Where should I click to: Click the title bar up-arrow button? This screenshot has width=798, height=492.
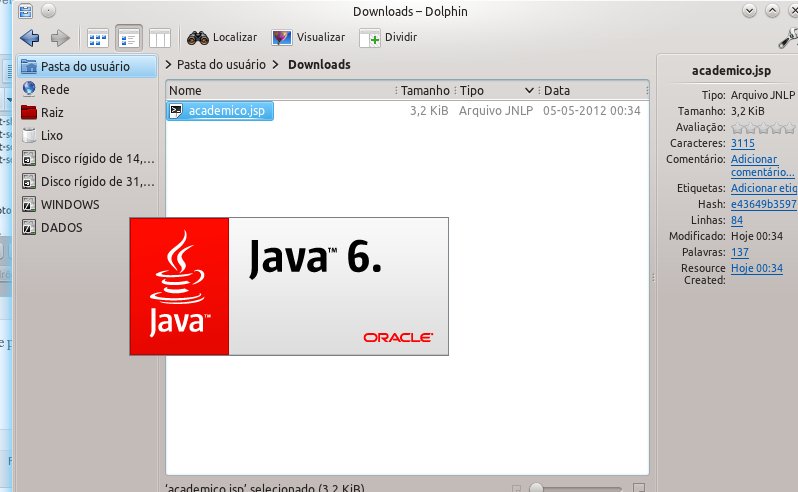772,11
